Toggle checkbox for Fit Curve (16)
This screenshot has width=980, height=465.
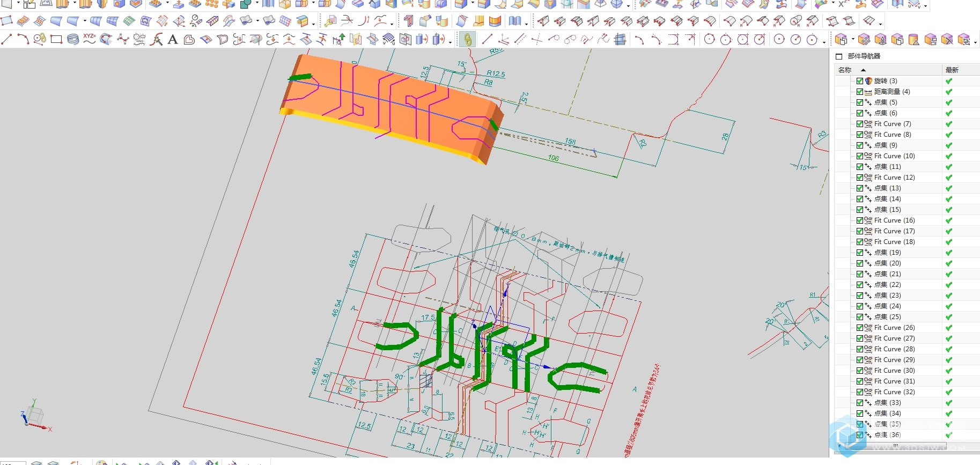click(860, 220)
